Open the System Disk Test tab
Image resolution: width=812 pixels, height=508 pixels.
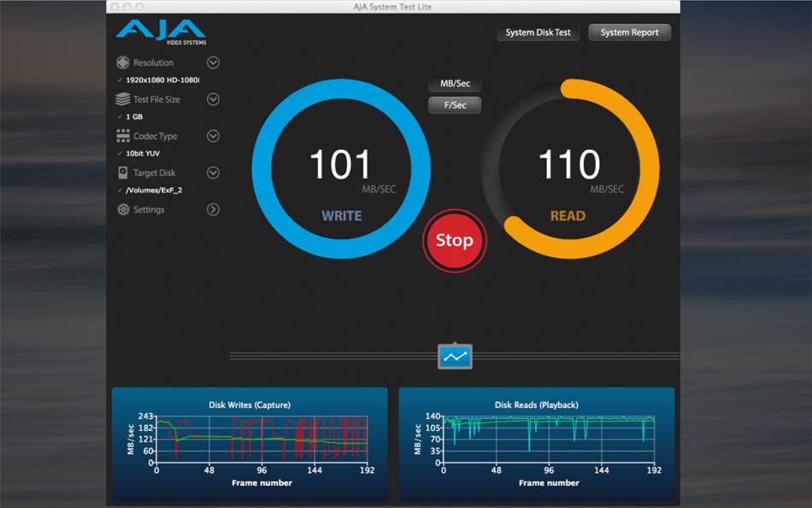point(538,32)
